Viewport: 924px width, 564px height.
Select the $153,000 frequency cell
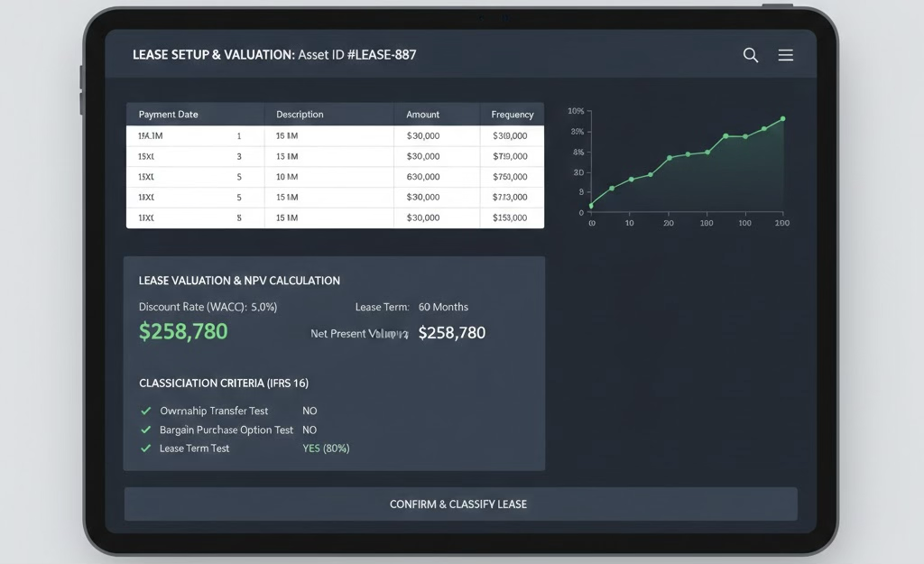tap(510, 217)
